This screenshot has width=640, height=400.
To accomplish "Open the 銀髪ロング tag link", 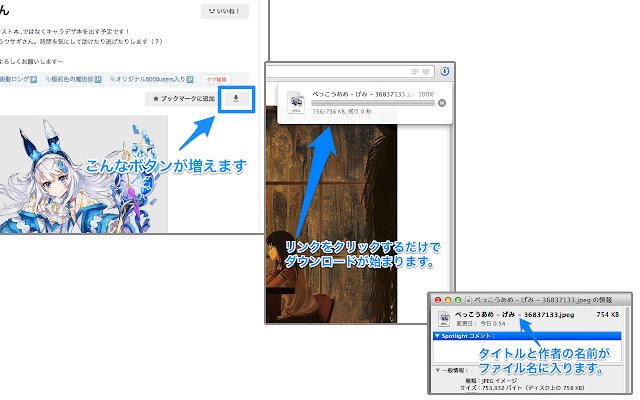I will 14,79.
